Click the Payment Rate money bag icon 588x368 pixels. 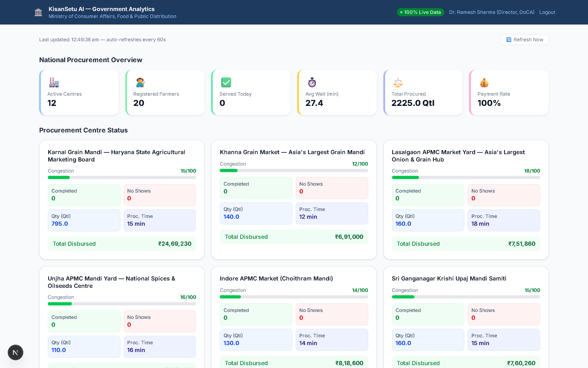[x=484, y=83]
